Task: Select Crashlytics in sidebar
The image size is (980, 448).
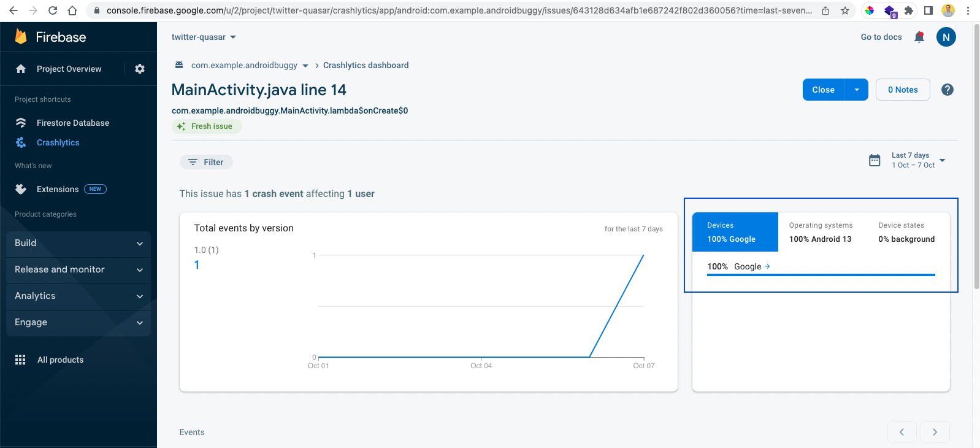Action: coord(58,142)
